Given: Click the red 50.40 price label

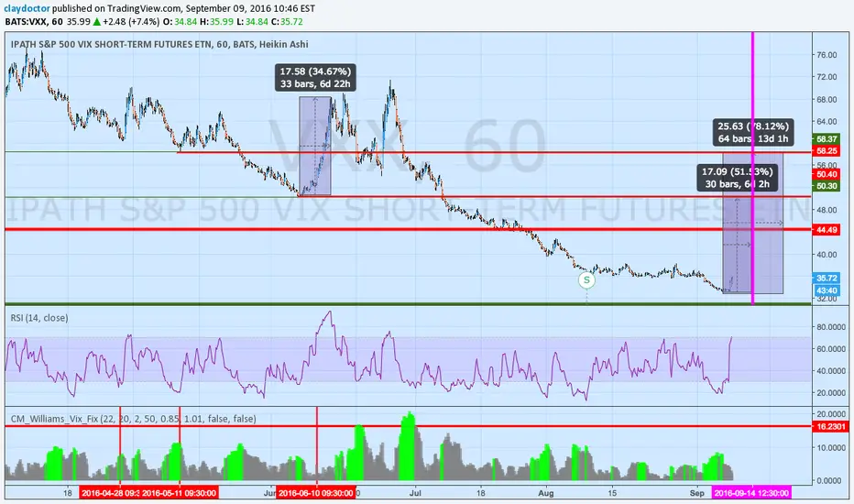Looking at the screenshot, I should tap(827, 174).
